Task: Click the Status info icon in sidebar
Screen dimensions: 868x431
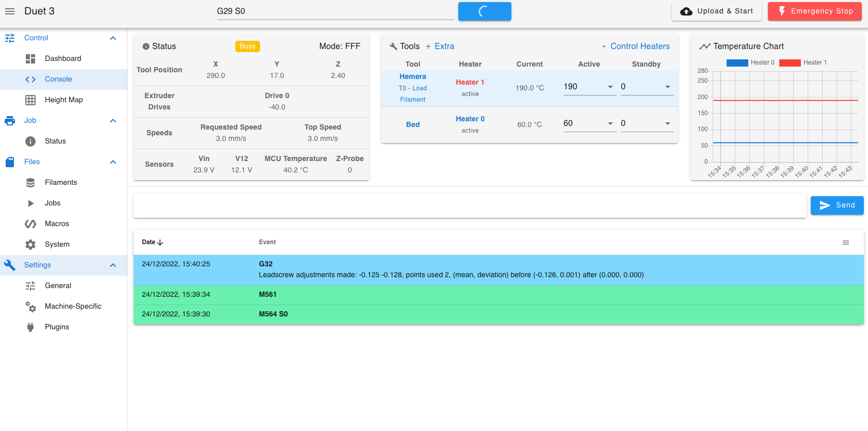Action: tap(30, 141)
